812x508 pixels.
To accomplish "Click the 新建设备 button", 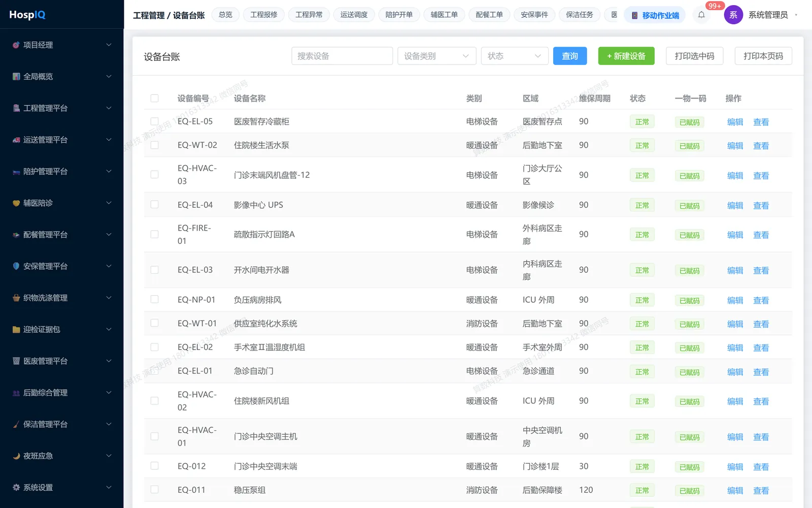I will 626,56.
